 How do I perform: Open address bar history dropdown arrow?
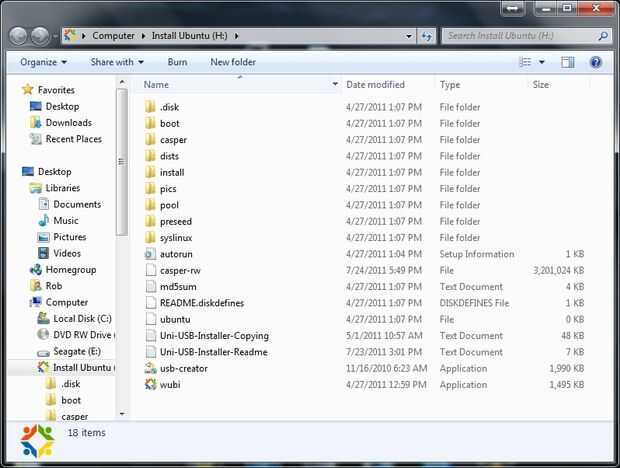click(409, 36)
